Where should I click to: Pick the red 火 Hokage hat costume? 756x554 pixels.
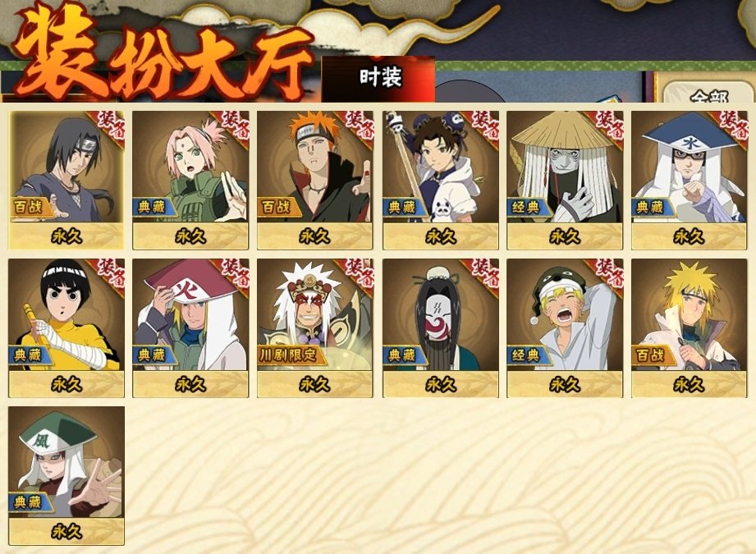tap(190, 327)
